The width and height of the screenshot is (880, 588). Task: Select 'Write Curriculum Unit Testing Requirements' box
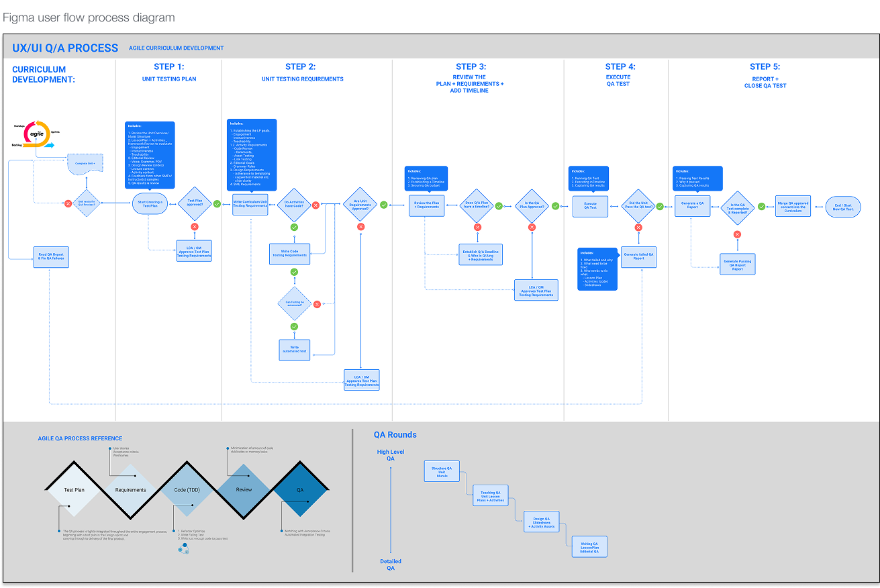(x=250, y=205)
